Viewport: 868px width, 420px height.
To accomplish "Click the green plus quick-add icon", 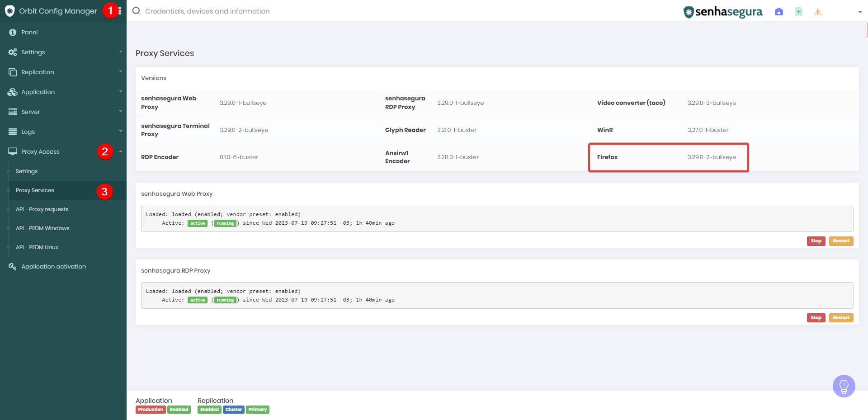I will tap(799, 12).
